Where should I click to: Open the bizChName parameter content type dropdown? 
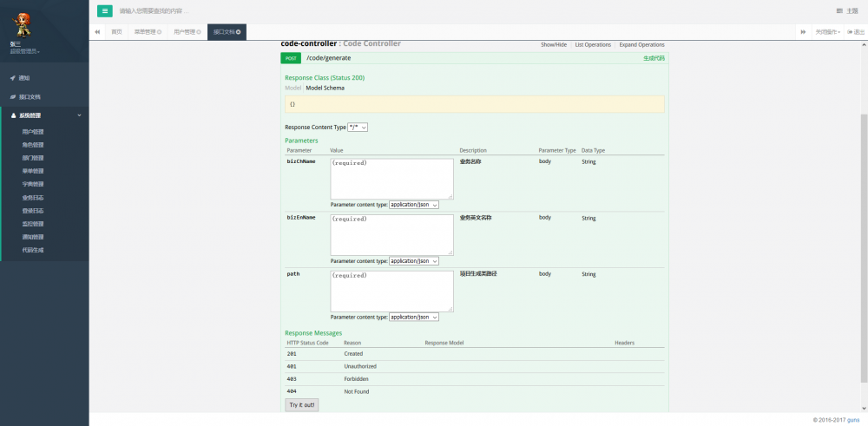tap(414, 205)
